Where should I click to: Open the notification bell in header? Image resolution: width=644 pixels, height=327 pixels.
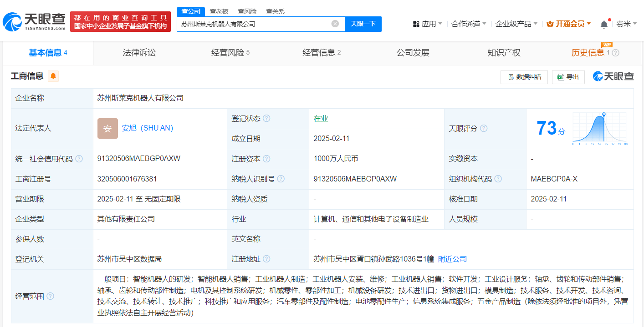[604, 24]
